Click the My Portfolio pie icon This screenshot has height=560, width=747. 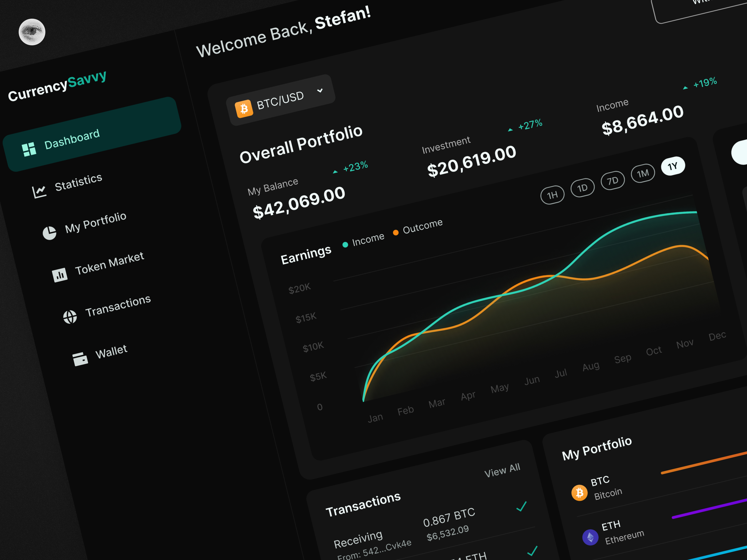[49, 233]
